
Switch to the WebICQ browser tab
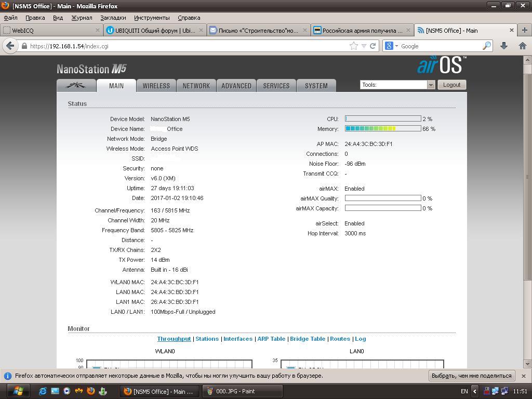pyautogui.click(x=51, y=30)
